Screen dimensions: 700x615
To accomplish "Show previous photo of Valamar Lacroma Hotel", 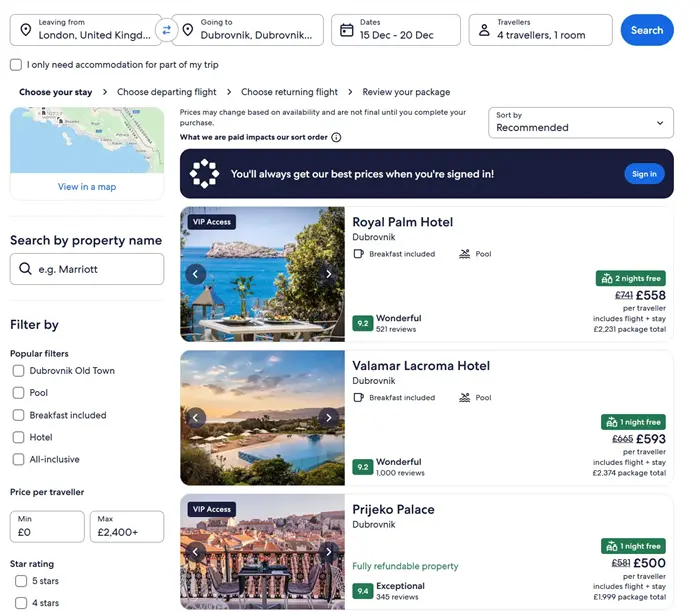I will 196,418.
